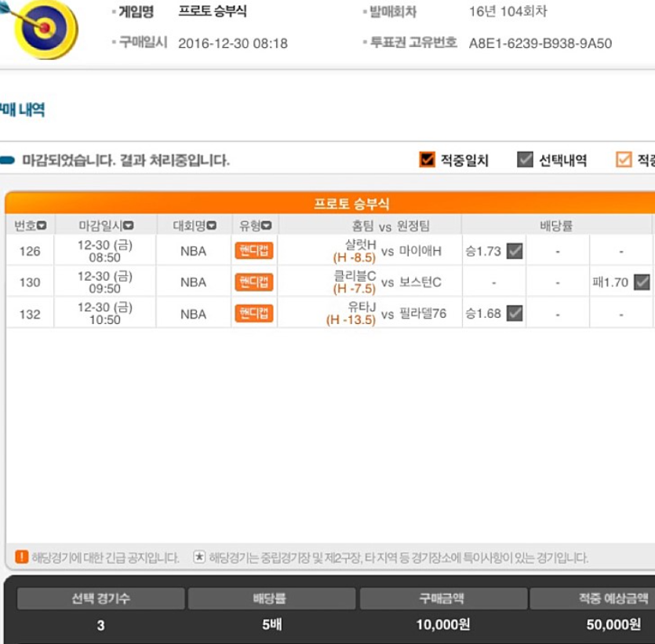
Task: Click the 50,000원 expected payout value
Action: (613, 625)
